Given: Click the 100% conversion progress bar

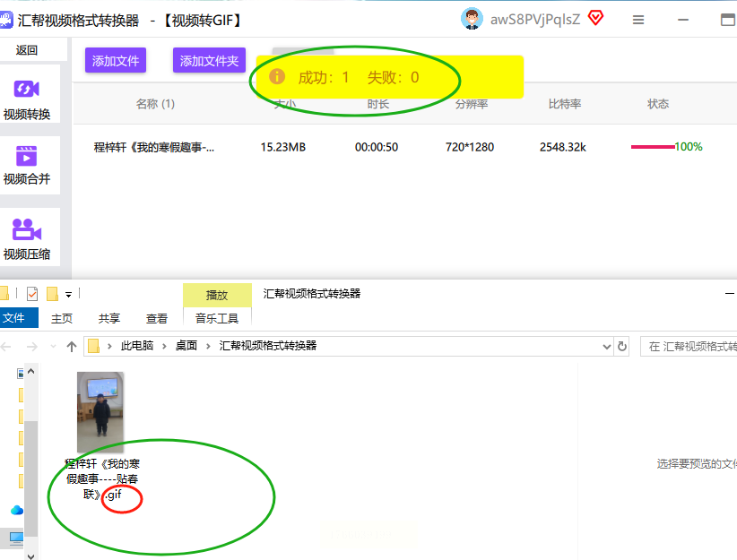Looking at the screenshot, I should [x=666, y=147].
